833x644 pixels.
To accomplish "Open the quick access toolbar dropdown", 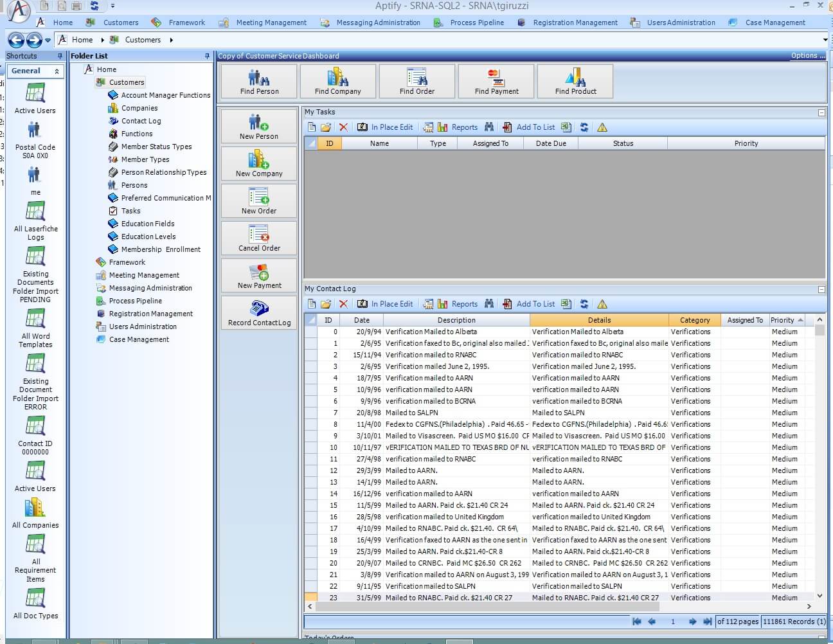I will [x=112, y=6].
